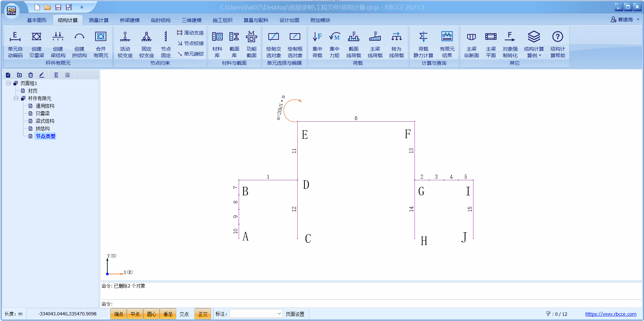Viewport: 644px width, 321px height.
Task: Run 荷载静力计算 static load calculation
Action: (x=423, y=45)
